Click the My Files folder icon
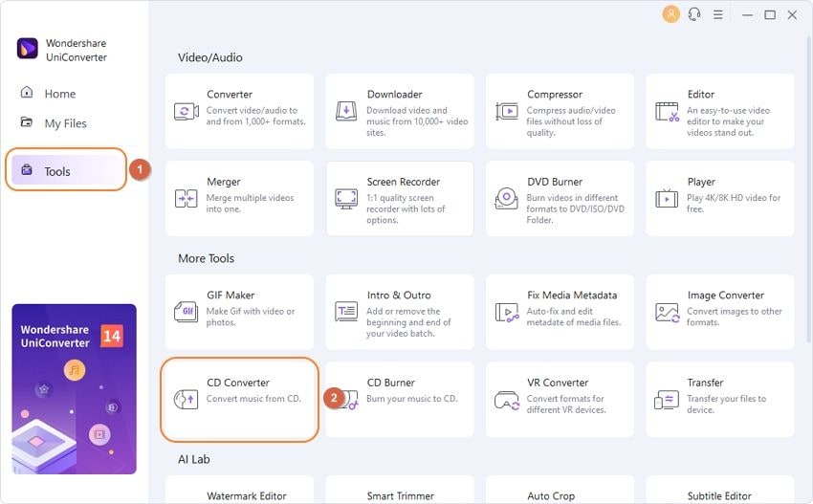Screen dimensions: 813x504 click(x=27, y=121)
